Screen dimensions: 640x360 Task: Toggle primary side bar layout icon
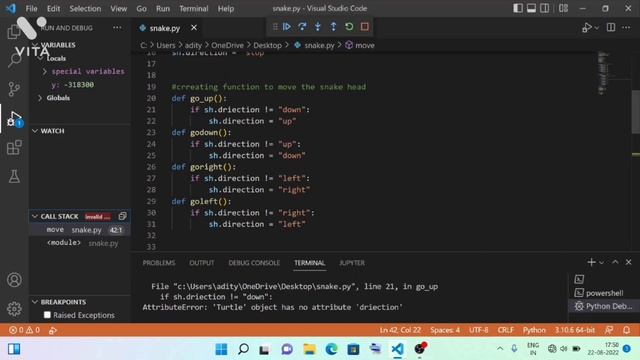pos(518,8)
